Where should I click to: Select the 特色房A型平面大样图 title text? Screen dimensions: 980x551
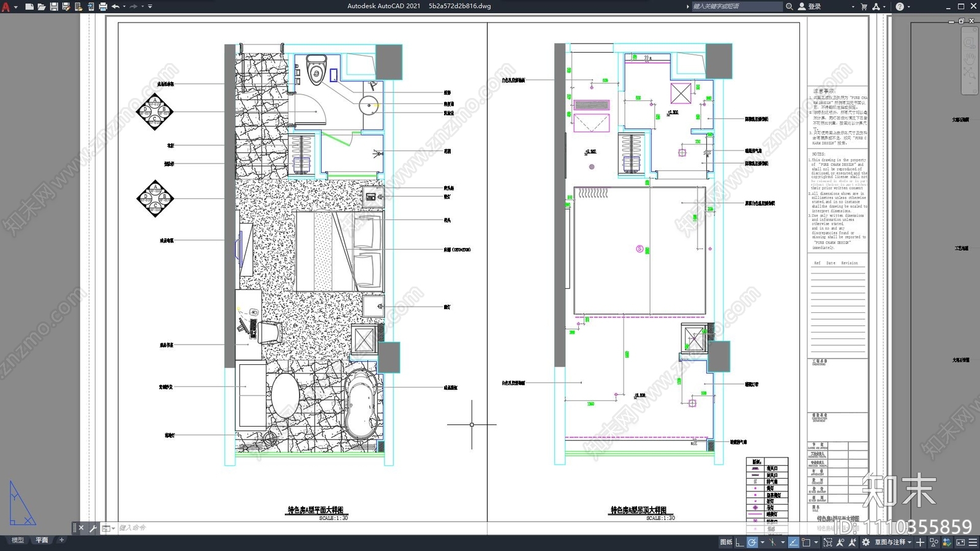point(316,510)
